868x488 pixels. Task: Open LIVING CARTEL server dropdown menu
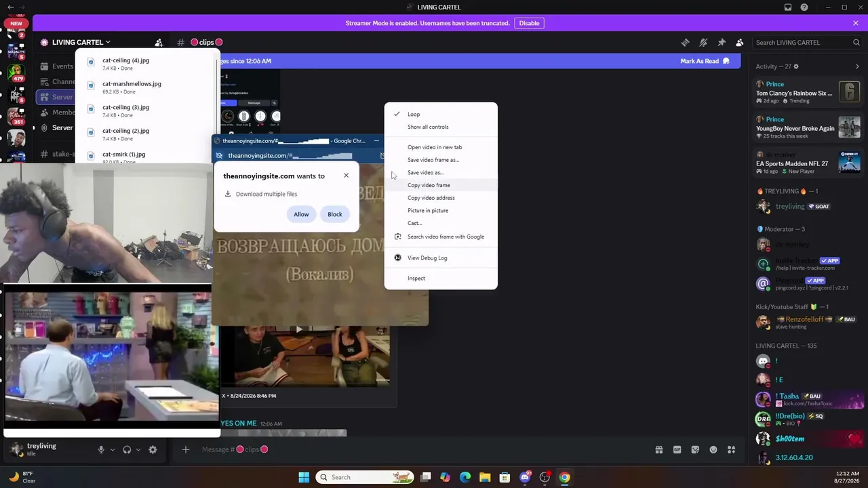(x=76, y=42)
